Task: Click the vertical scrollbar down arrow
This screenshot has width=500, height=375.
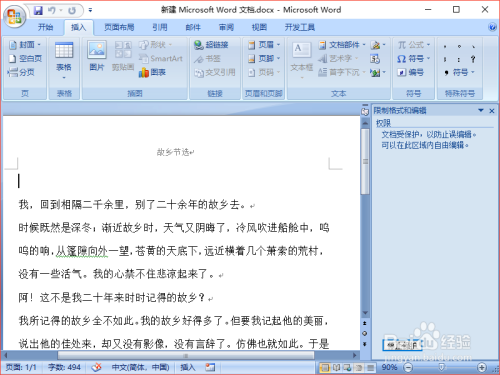Action: coord(365,313)
